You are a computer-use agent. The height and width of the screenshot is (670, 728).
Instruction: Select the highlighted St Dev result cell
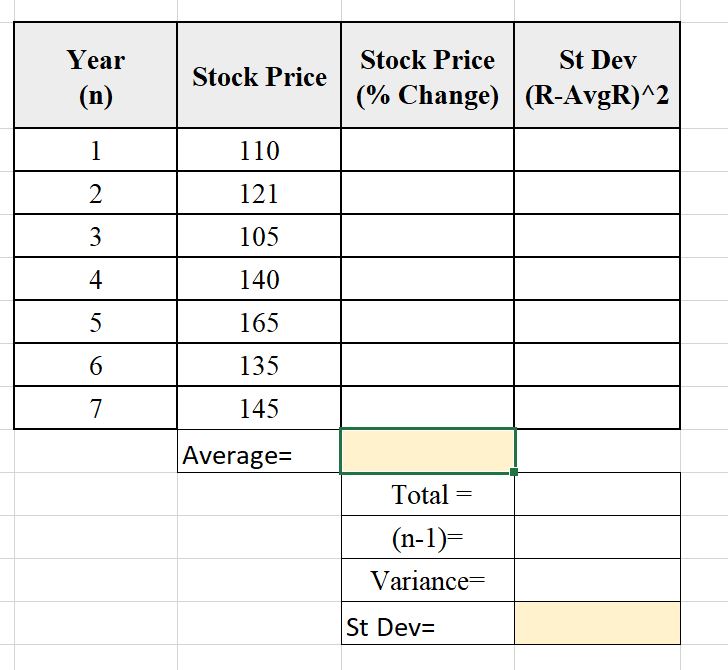coord(597,623)
